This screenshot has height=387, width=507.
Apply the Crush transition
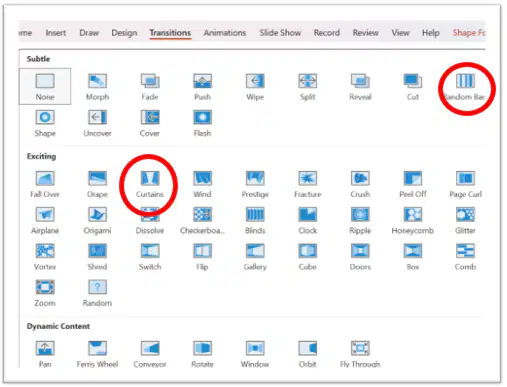[360, 184]
